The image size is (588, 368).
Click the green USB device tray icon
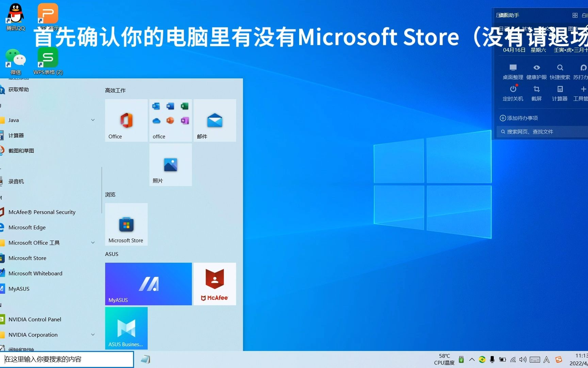click(x=461, y=359)
